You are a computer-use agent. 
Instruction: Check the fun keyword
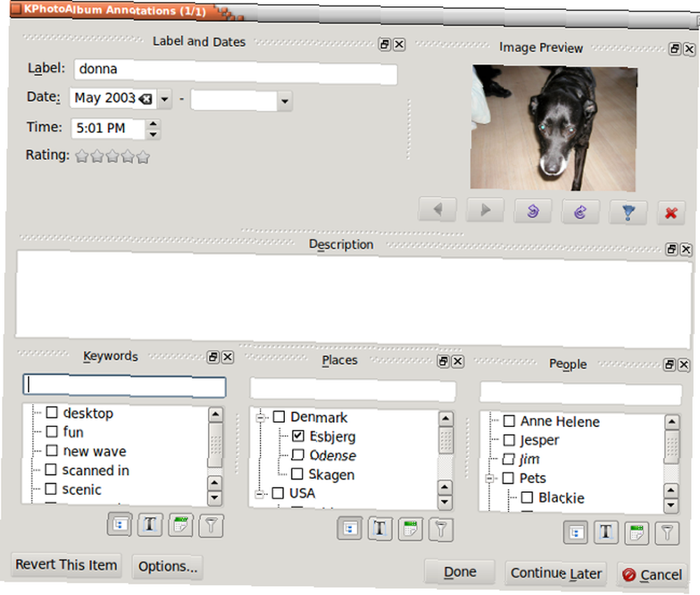[x=52, y=431]
